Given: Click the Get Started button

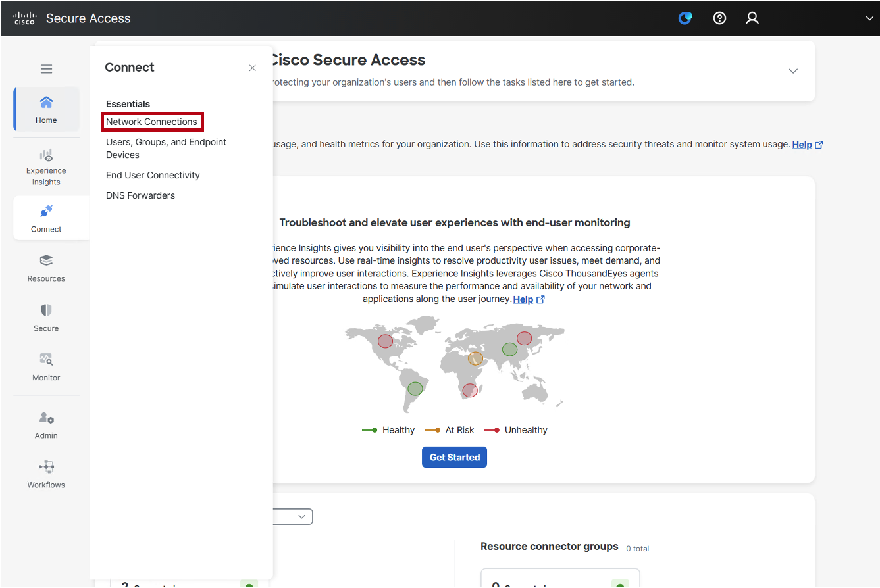Looking at the screenshot, I should click(454, 456).
